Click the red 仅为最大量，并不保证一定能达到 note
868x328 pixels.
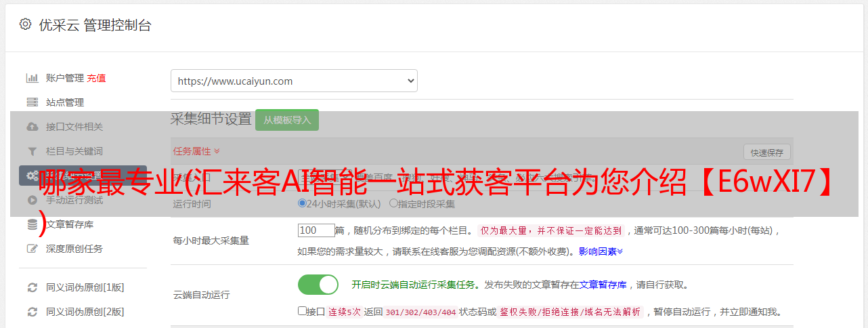click(x=551, y=230)
